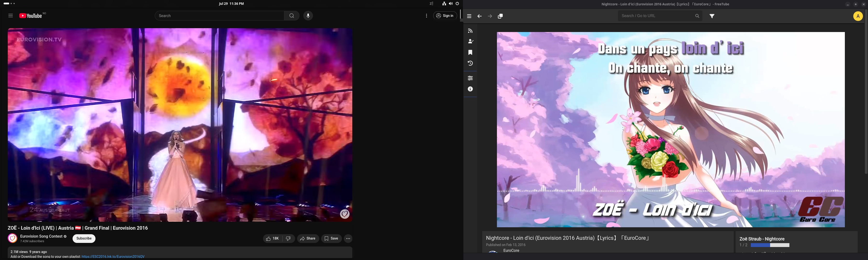Open the volume speaker tray icon

(x=451, y=4)
